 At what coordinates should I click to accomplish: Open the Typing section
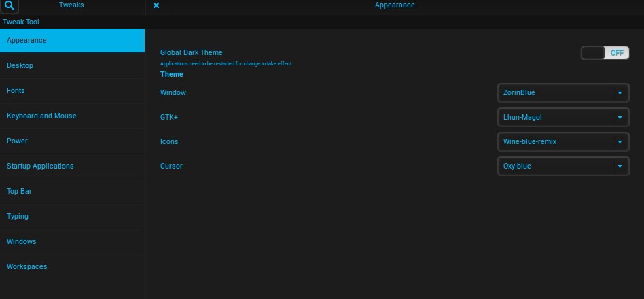click(72, 217)
